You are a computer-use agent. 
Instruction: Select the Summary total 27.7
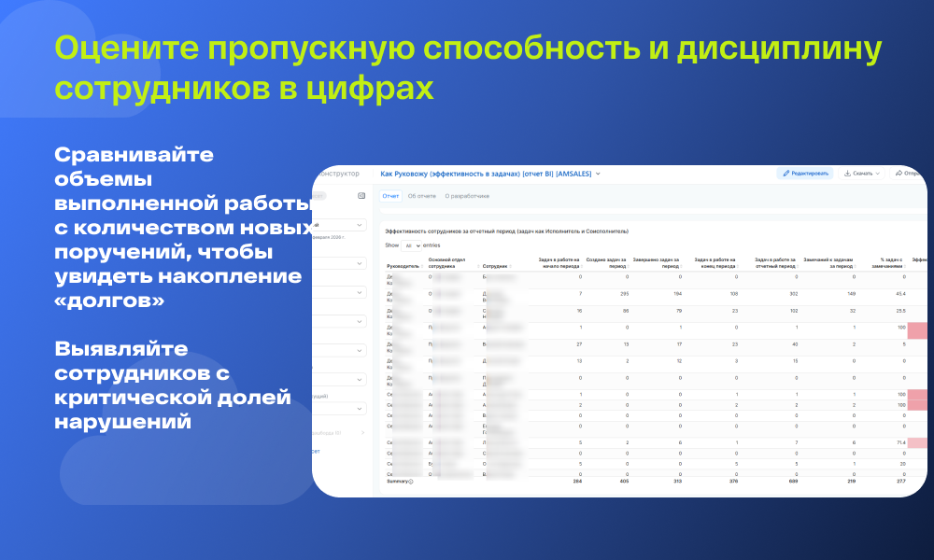point(900,481)
